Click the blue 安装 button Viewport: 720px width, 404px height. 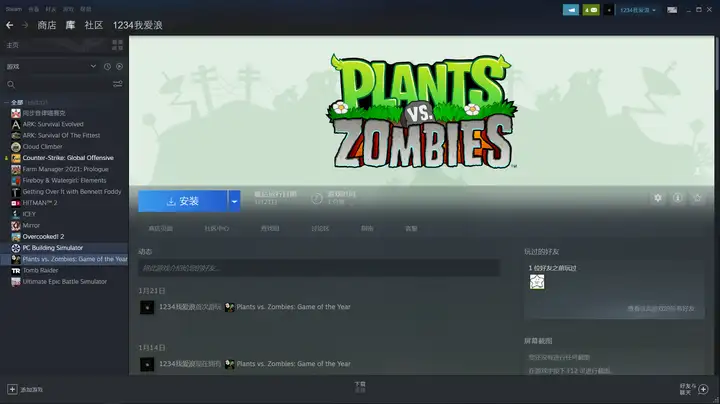pos(183,201)
